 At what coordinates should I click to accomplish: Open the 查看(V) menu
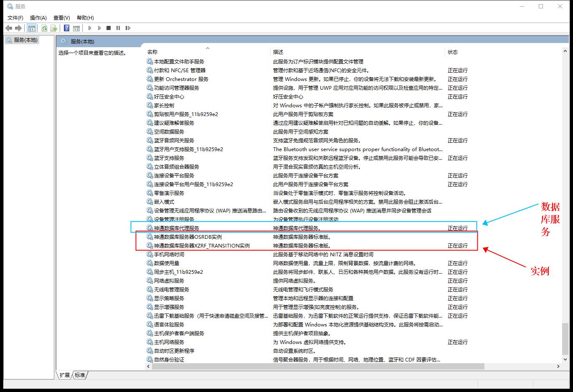(x=62, y=18)
